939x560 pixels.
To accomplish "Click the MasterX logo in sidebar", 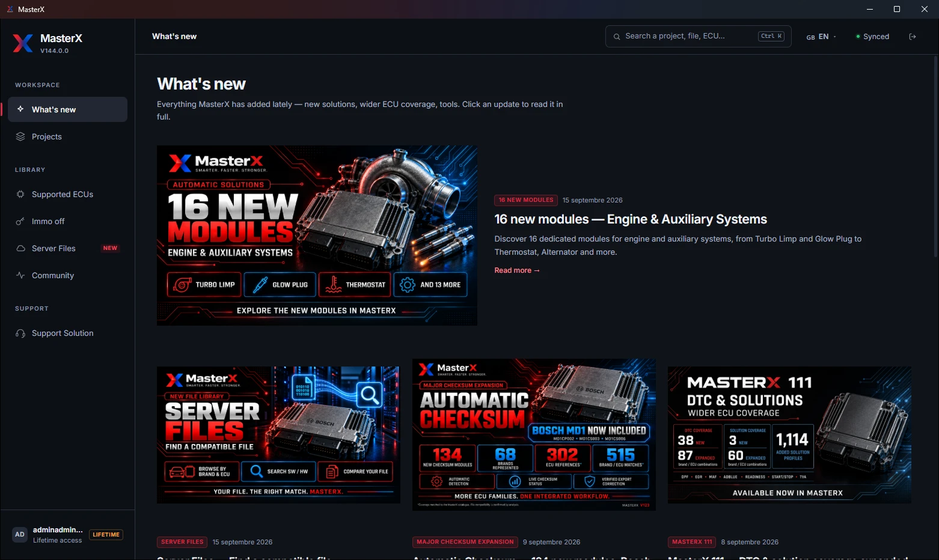I will coord(23,43).
